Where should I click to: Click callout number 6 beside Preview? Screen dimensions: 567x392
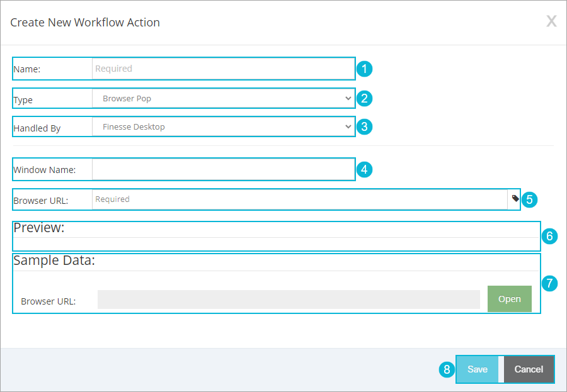(549, 237)
